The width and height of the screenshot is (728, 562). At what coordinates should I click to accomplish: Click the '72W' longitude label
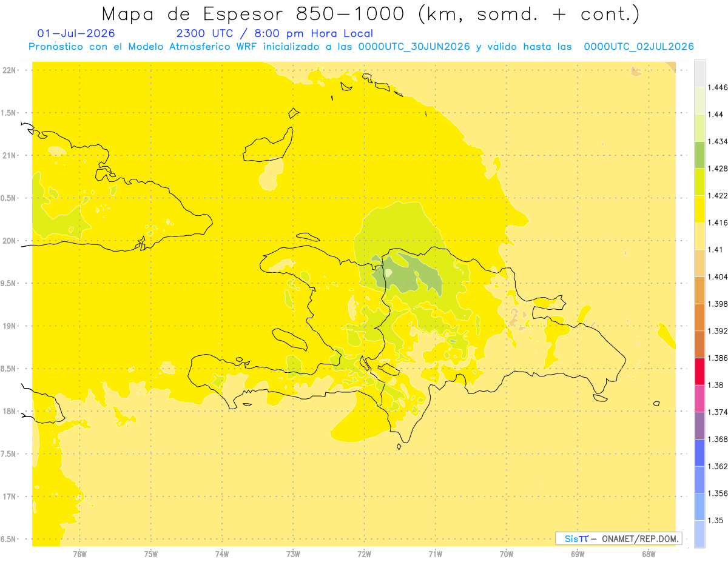click(x=365, y=554)
